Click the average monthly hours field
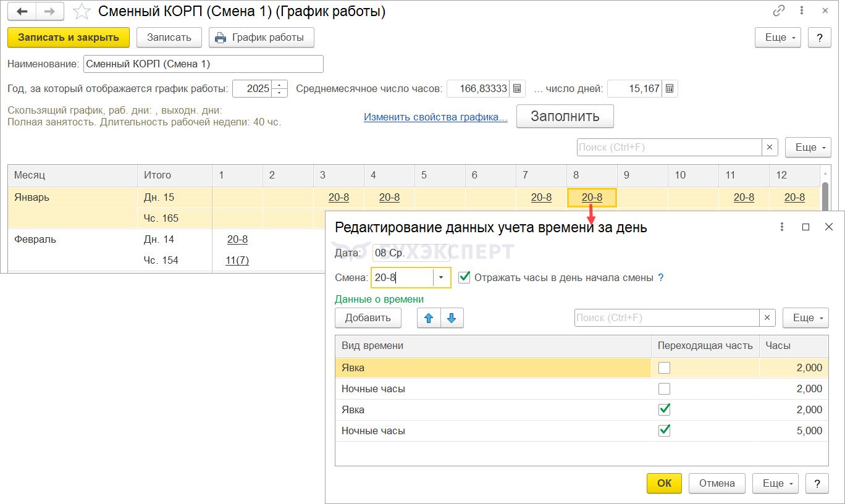Image resolution: width=845 pixels, height=504 pixels. point(478,88)
